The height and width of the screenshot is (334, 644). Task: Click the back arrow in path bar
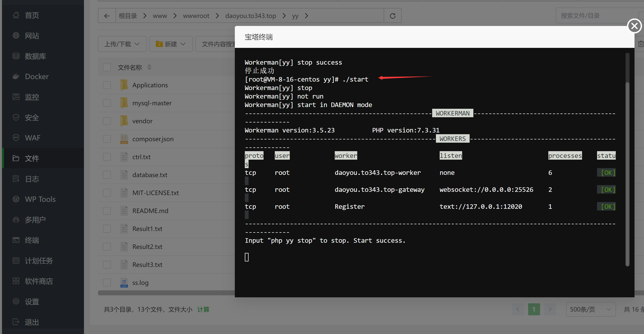tap(107, 16)
